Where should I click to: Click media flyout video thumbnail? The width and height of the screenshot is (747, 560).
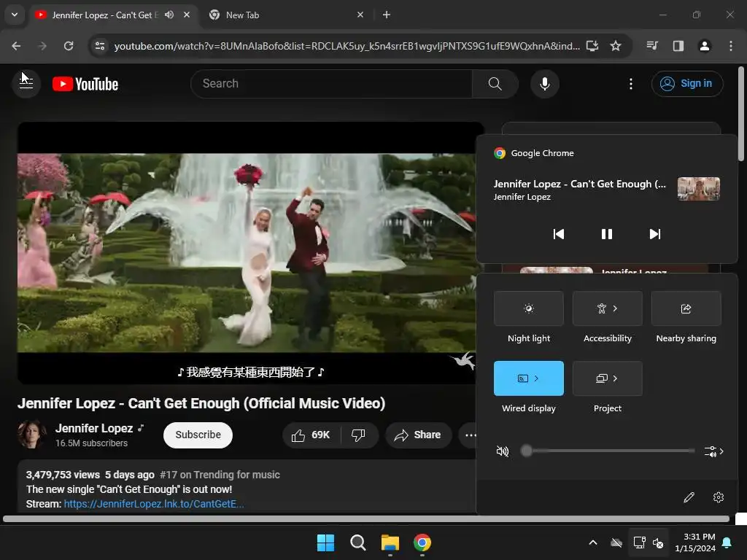pos(698,189)
